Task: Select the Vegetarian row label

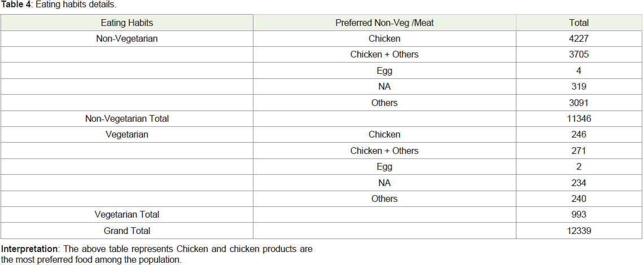Action: 127,135
